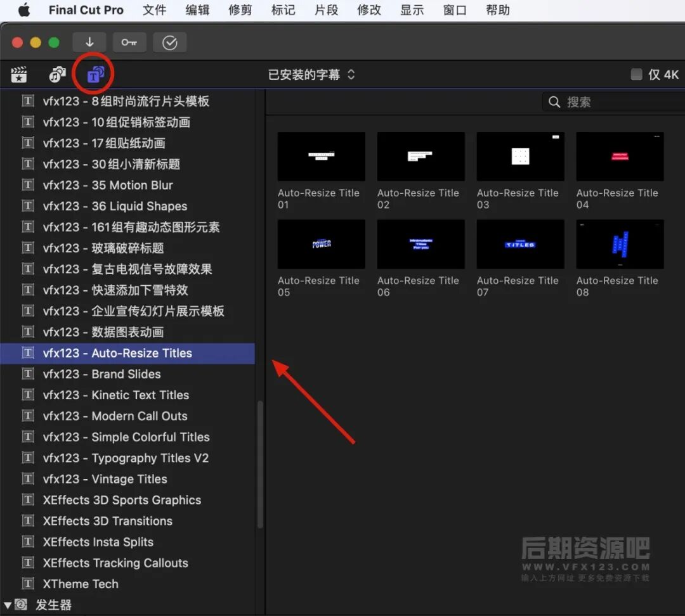Click the Apple menu icon
The image size is (685, 616).
click(24, 10)
